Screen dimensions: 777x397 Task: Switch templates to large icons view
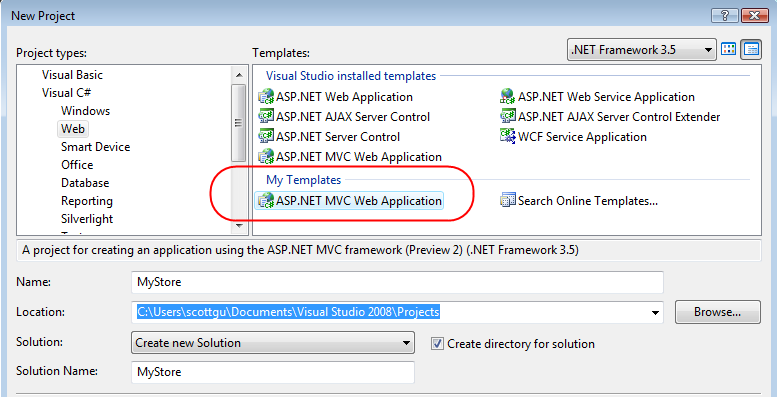(x=728, y=49)
